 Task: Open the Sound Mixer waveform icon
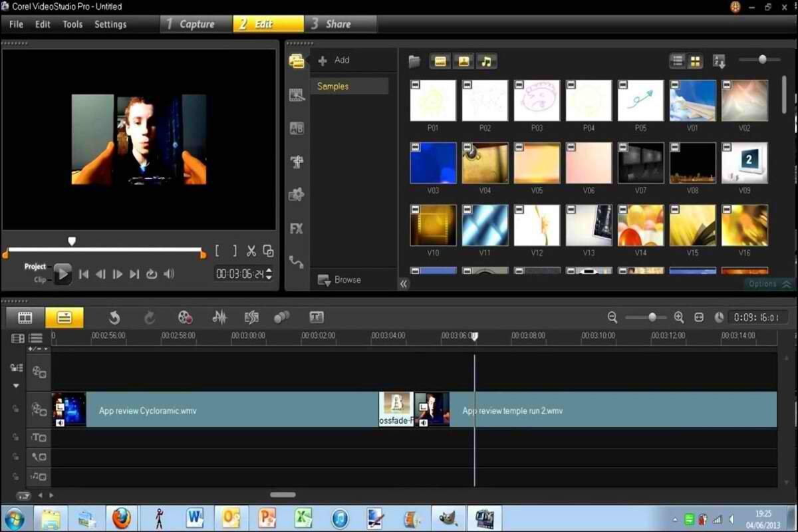[219, 317]
